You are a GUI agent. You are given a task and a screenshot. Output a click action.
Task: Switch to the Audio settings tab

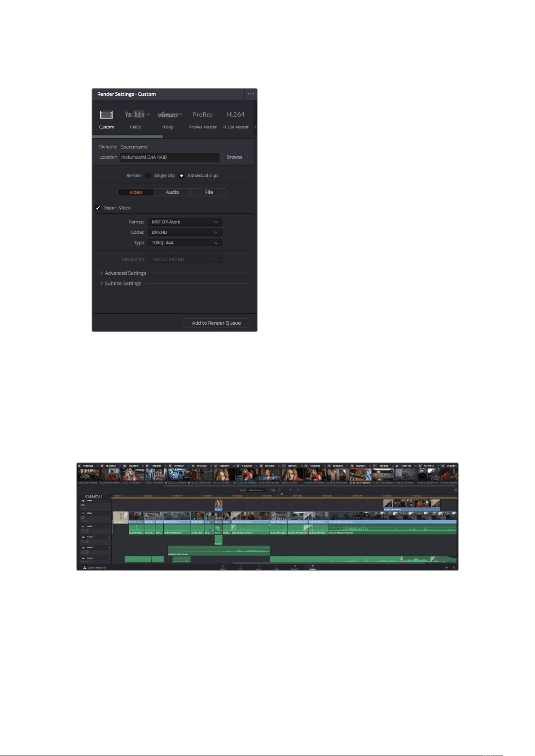point(172,192)
